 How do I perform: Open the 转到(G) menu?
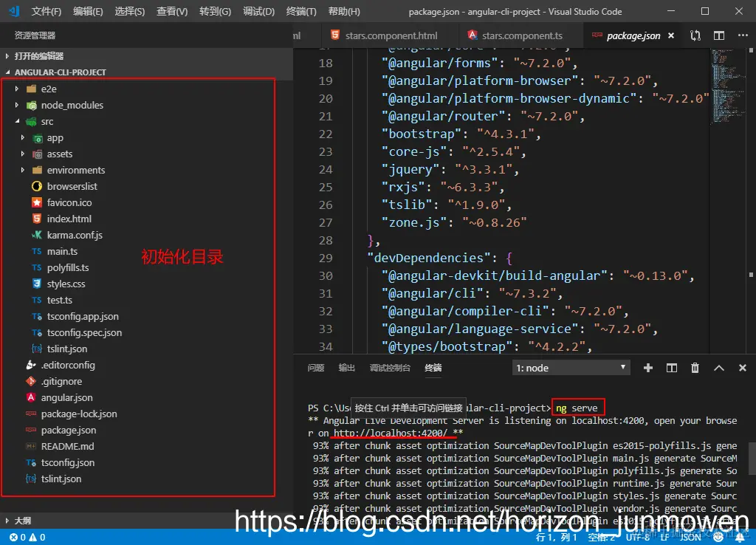coord(215,11)
